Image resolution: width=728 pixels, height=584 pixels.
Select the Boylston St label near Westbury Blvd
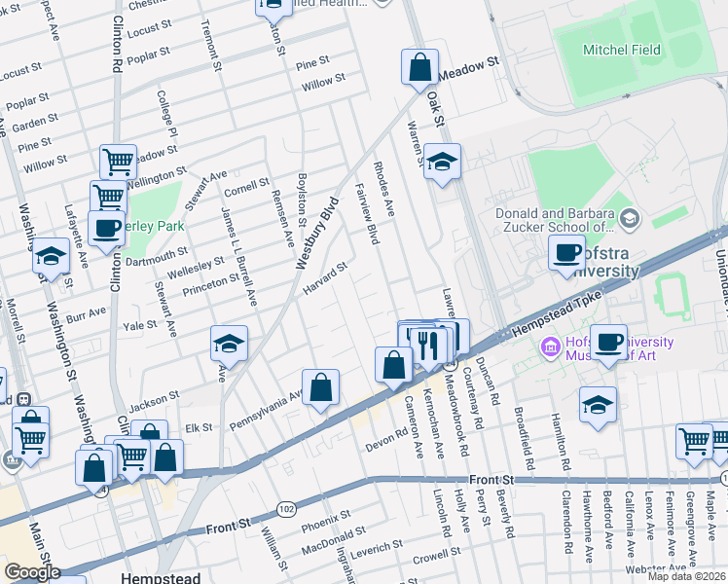pos(303,201)
